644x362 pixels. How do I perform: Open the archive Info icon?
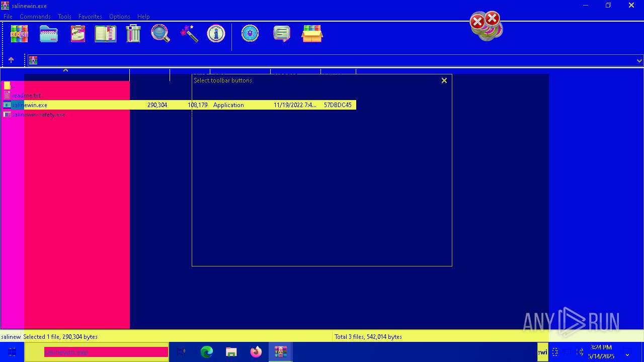pyautogui.click(x=216, y=34)
